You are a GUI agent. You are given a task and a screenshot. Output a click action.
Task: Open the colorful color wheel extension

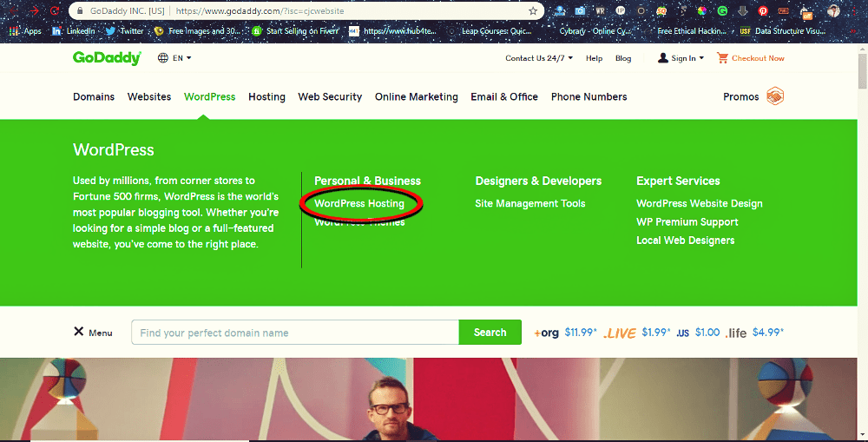coord(702,10)
